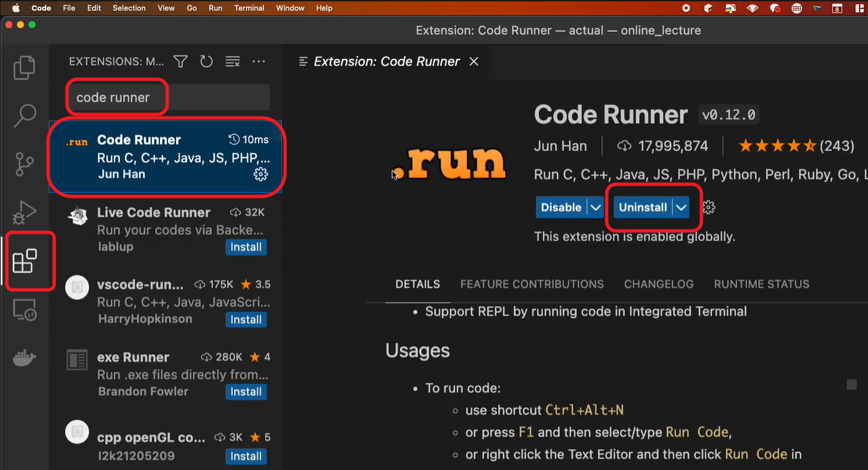Click the vscode-run extension icon
Screen dimensions: 868x470
click(x=77, y=288)
